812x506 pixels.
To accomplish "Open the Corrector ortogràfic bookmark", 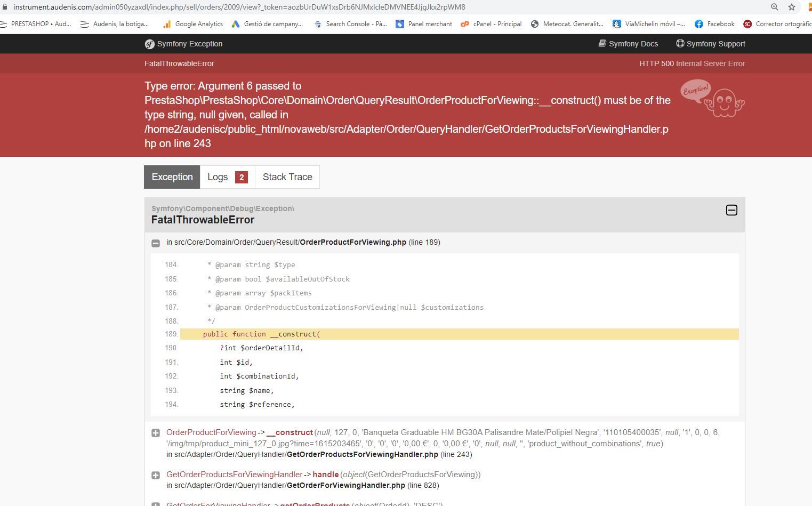I will 777,24.
